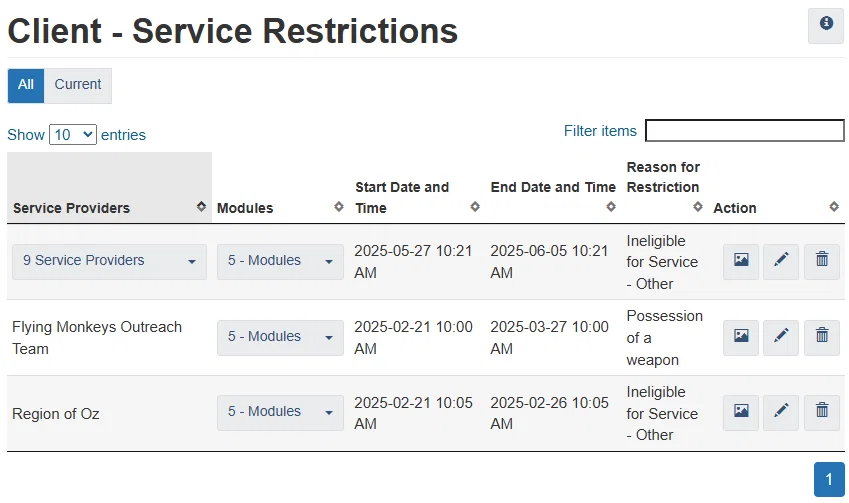Select the All tab
The width and height of the screenshot is (849, 503).
click(26, 85)
